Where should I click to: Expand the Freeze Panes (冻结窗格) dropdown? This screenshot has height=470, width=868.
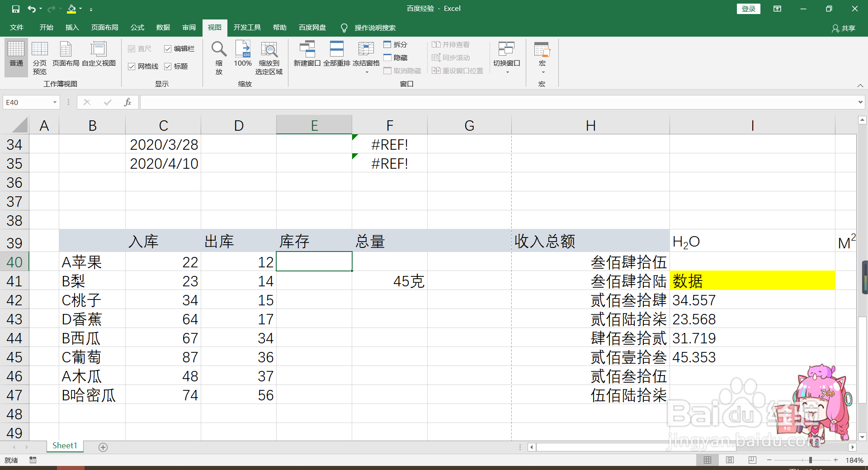[367, 72]
